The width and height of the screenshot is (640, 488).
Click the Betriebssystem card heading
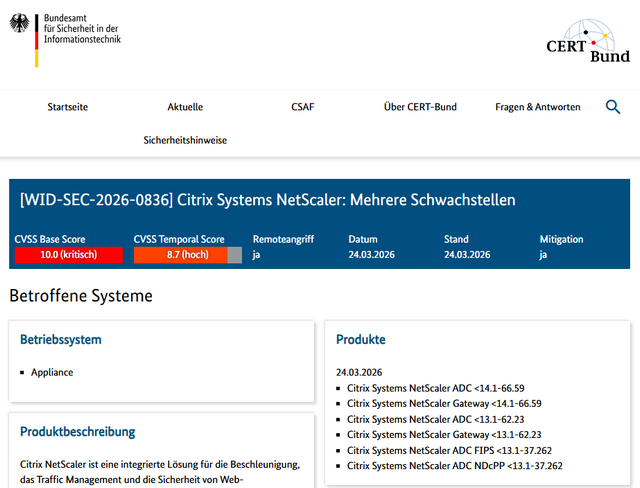[61, 339]
